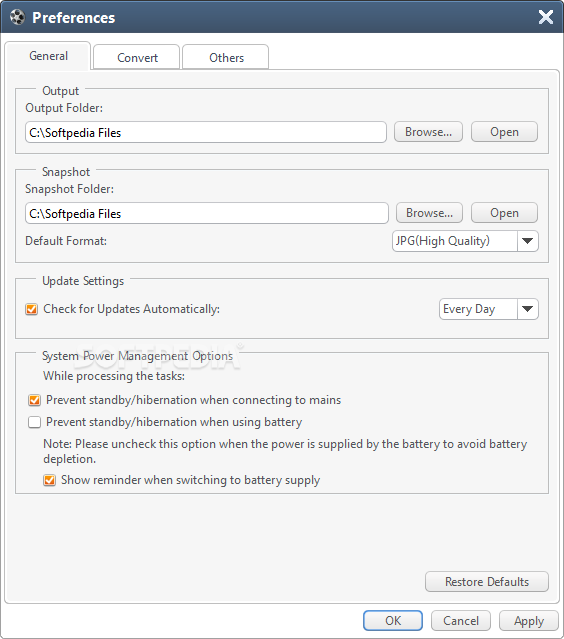The image size is (564, 639).
Task: Expand the update frequency dropdown arrow
Action: click(528, 309)
